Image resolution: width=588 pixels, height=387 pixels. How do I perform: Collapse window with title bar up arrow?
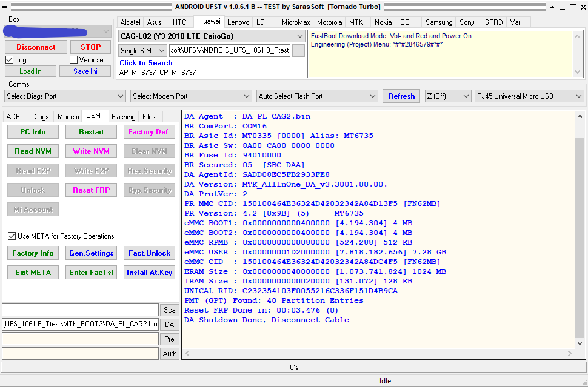click(553, 7)
